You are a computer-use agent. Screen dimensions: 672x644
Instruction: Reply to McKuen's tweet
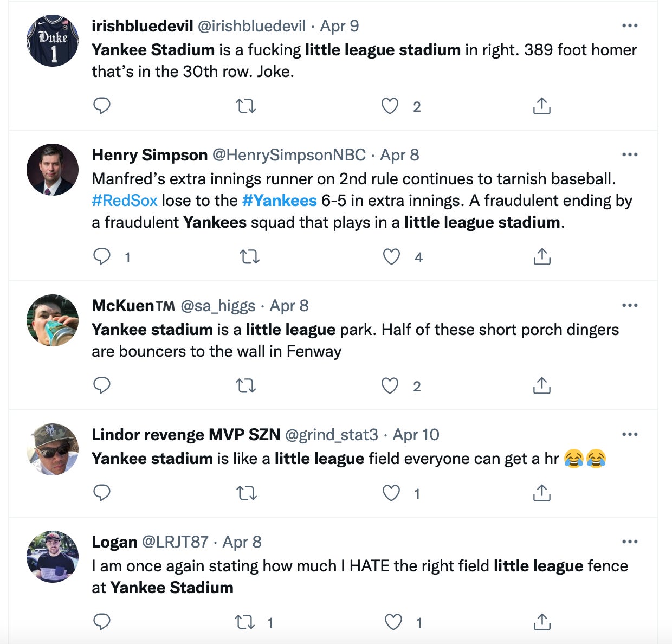(102, 385)
